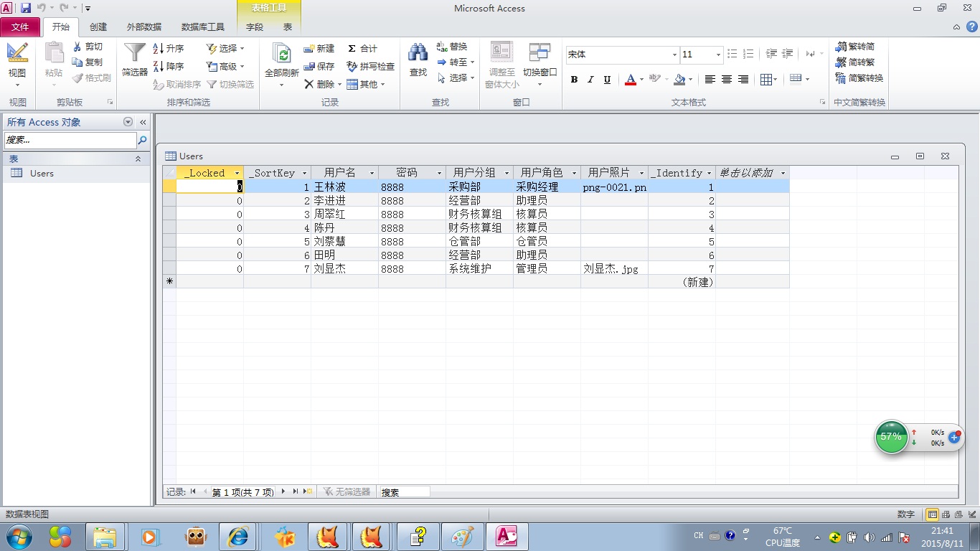Open the View (视图) button
Viewport: 980px width, 551px height.
coord(17,65)
